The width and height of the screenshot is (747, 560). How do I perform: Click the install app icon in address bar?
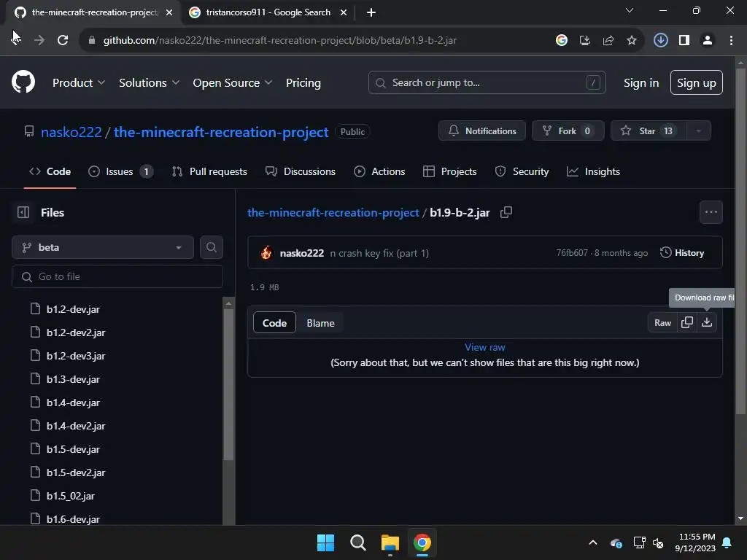click(585, 41)
